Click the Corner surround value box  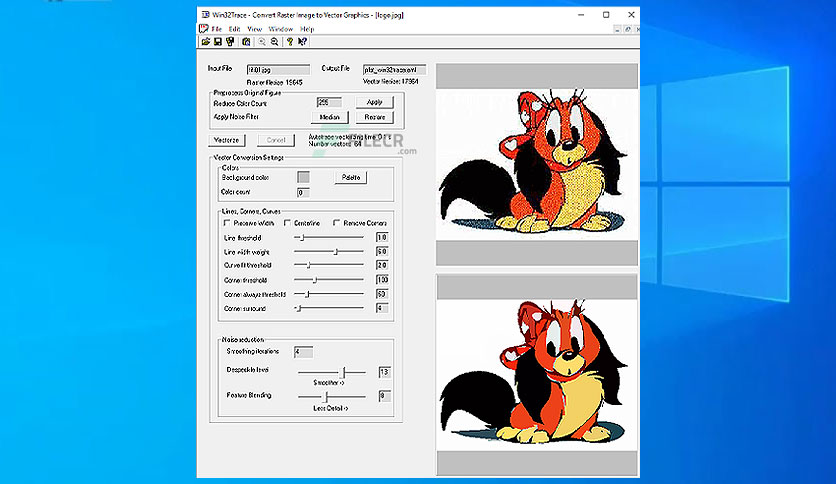coord(382,309)
